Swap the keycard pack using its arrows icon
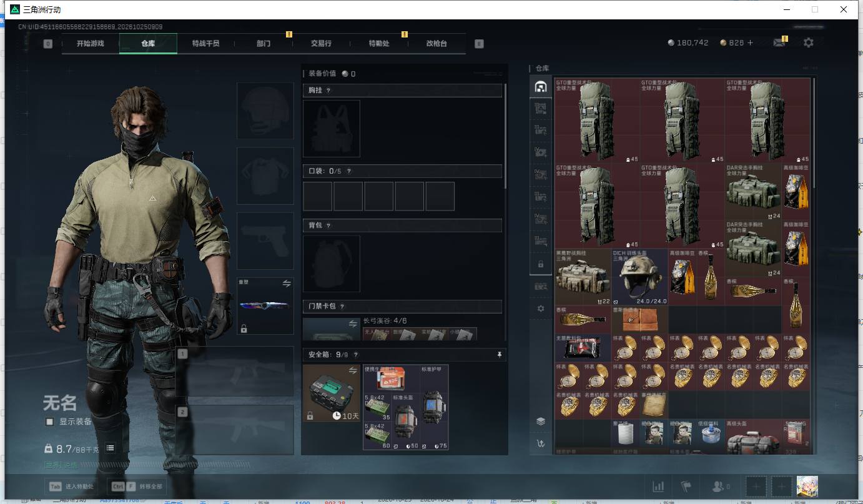Screen dimensions: 863x504 pos(353,324)
